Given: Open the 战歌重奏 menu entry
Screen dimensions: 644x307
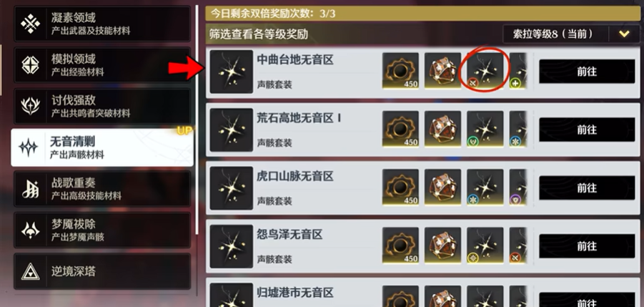Looking at the screenshot, I should pyautogui.click(x=102, y=189).
